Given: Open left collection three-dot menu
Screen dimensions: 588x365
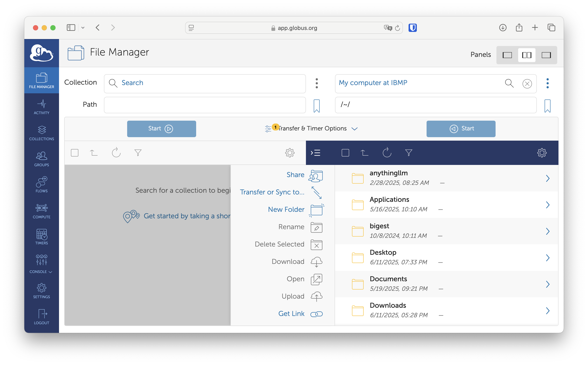Looking at the screenshot, I should click(x=316, y=83).
